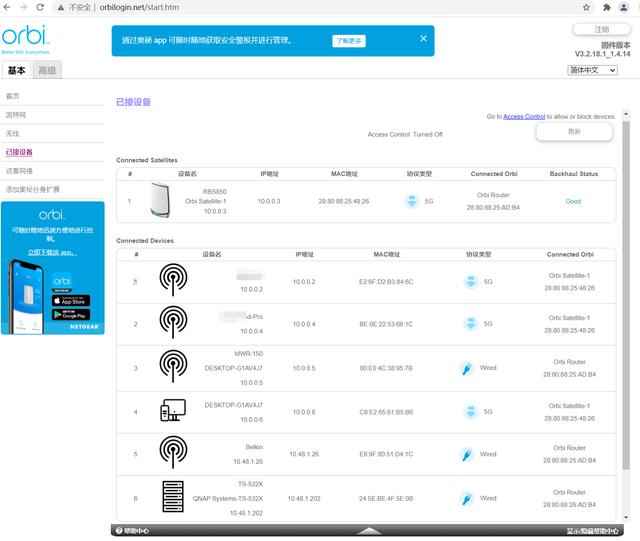The height and width of the screenshot is (541, 640).
Task: Click the download Orbi app link in ad
Action: 52,253
